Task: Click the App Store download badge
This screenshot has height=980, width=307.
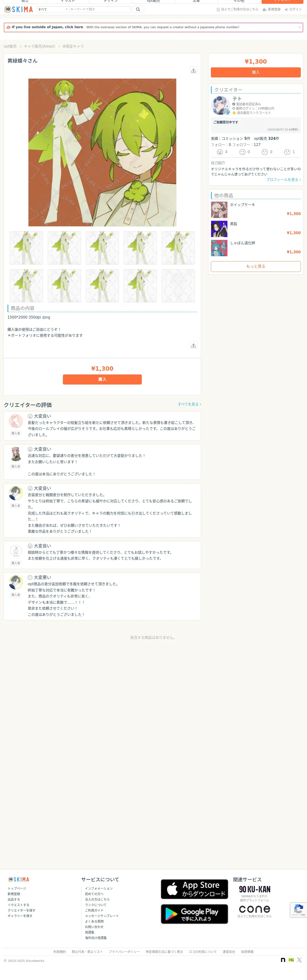Action: (194, 889)
